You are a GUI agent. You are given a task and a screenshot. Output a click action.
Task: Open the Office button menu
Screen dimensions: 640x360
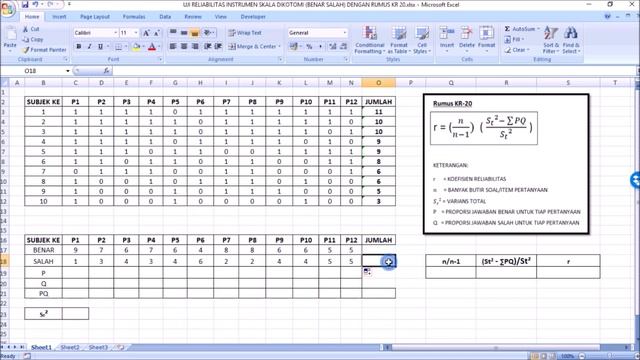pos(7,9)
